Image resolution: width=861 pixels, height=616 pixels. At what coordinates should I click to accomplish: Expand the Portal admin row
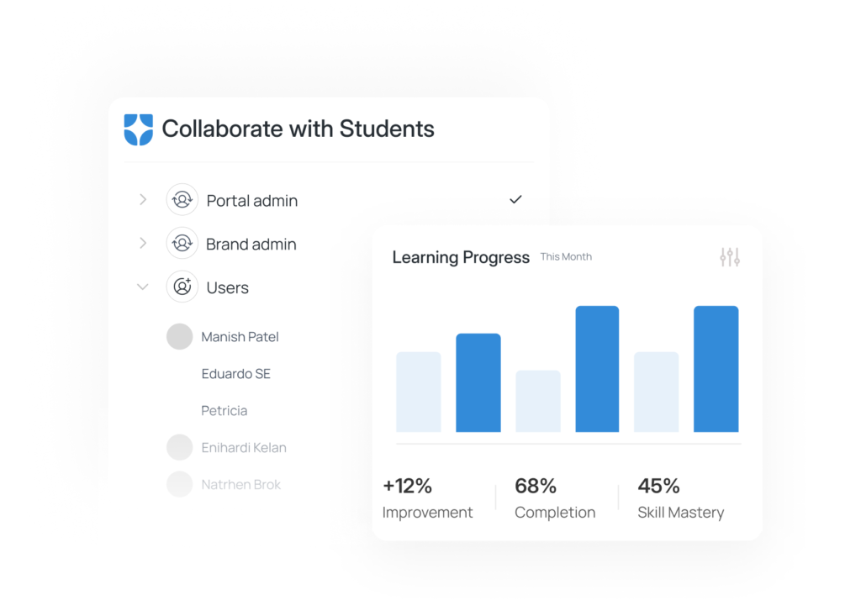143,200
